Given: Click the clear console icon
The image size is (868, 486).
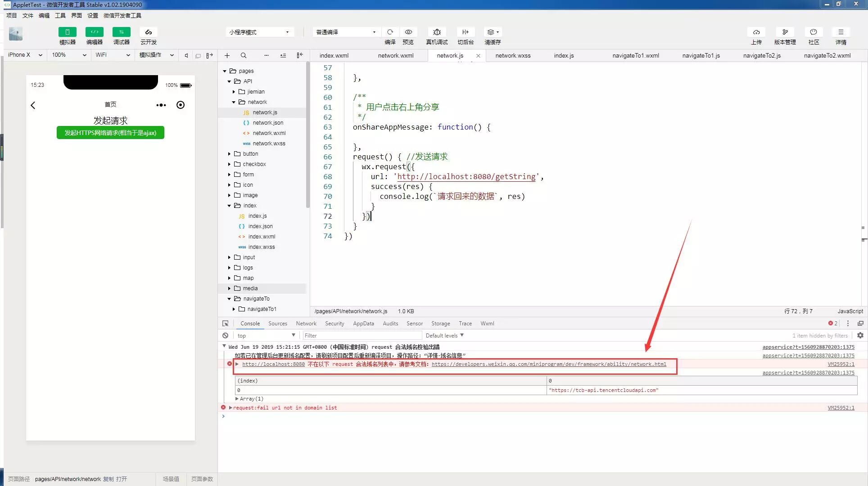Looking at the screenshot, I should click(x=225, y=336).
